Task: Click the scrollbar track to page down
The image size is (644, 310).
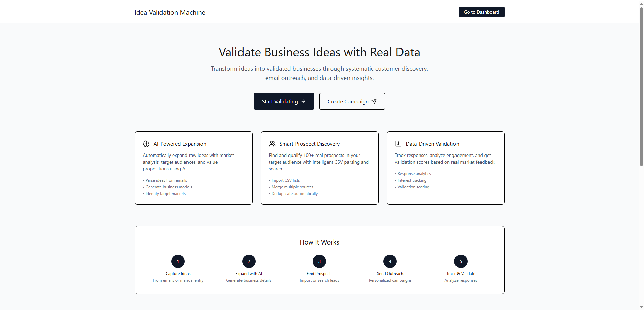Action: click(x=641, y=218)
